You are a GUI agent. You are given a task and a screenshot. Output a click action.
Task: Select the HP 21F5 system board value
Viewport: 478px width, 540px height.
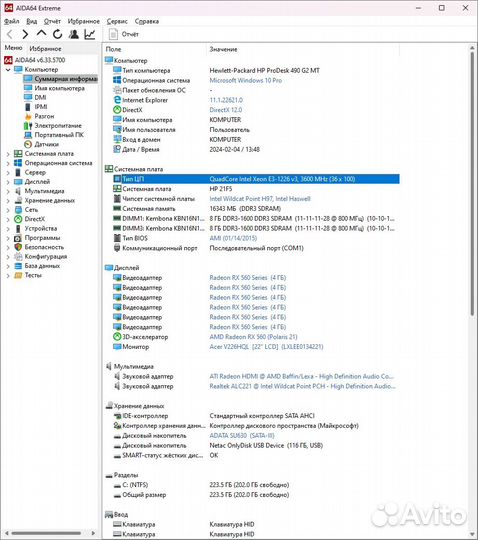point(221,189)
